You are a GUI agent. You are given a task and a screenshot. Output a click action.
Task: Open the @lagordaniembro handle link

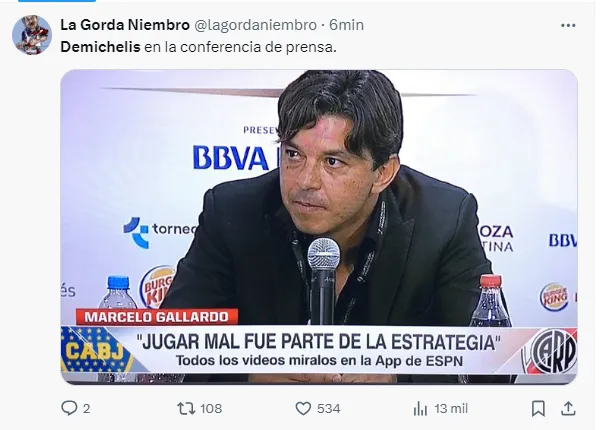[x=255, y=25]
